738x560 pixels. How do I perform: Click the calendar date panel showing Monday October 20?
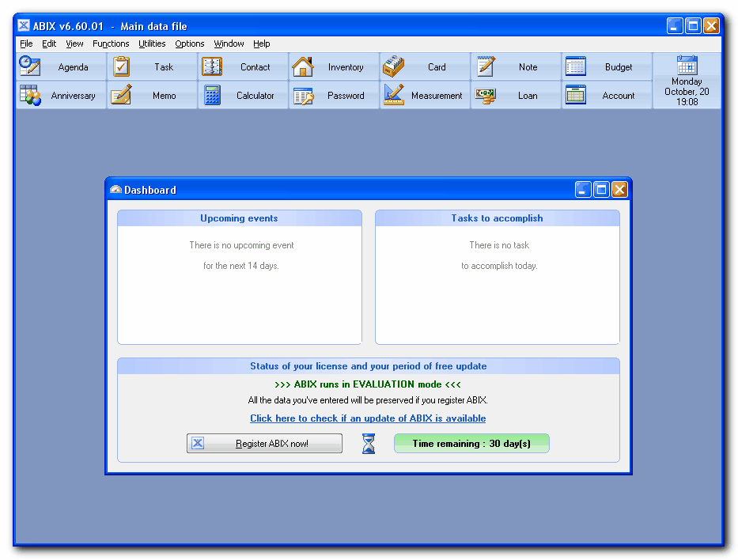point(686,81)
